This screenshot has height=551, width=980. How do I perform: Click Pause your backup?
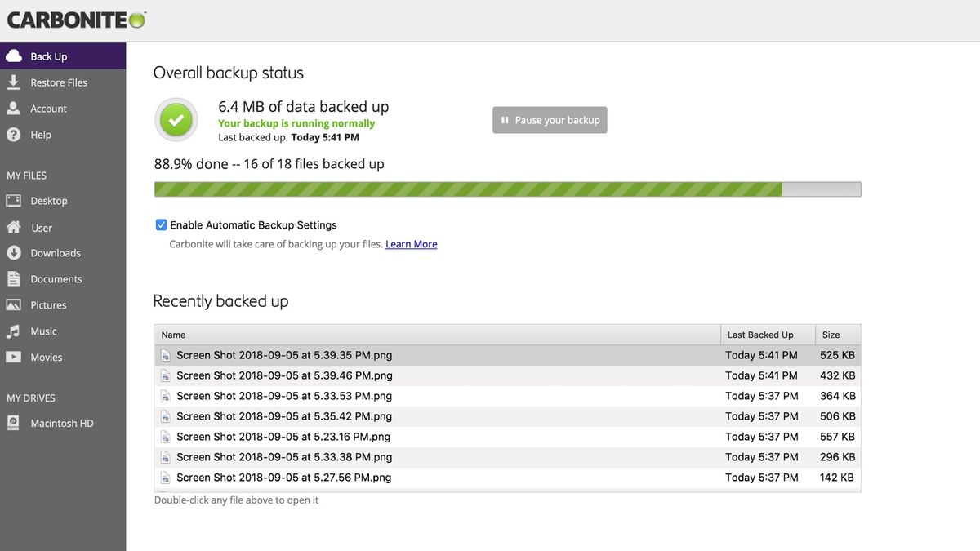point(550,119)
